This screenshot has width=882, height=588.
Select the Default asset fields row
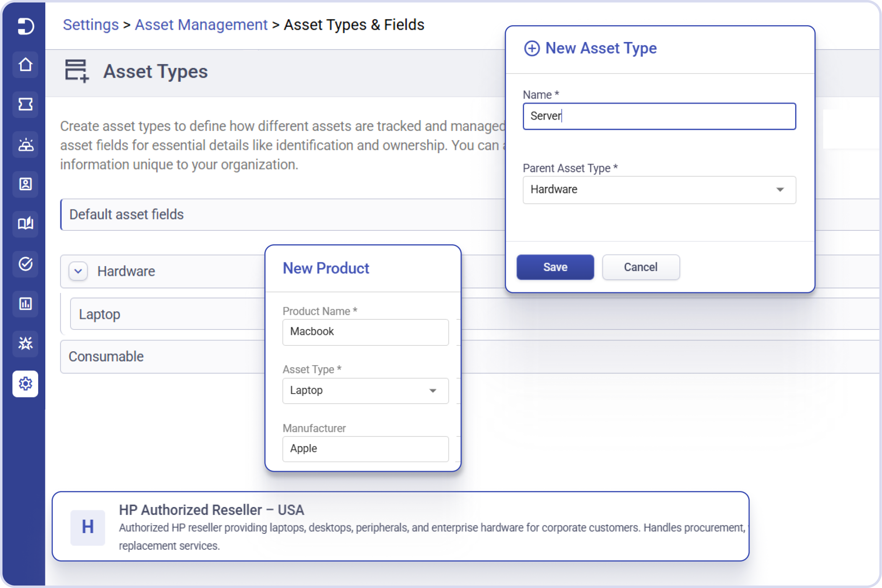(x=283, y=214)
